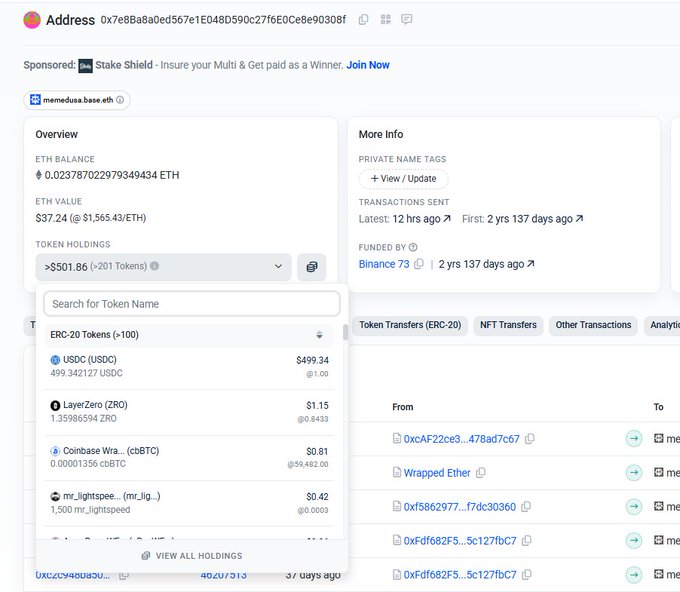Open the Wrapped Ether contract link
This screenshot has width=680, height=592.
(437, 473)
